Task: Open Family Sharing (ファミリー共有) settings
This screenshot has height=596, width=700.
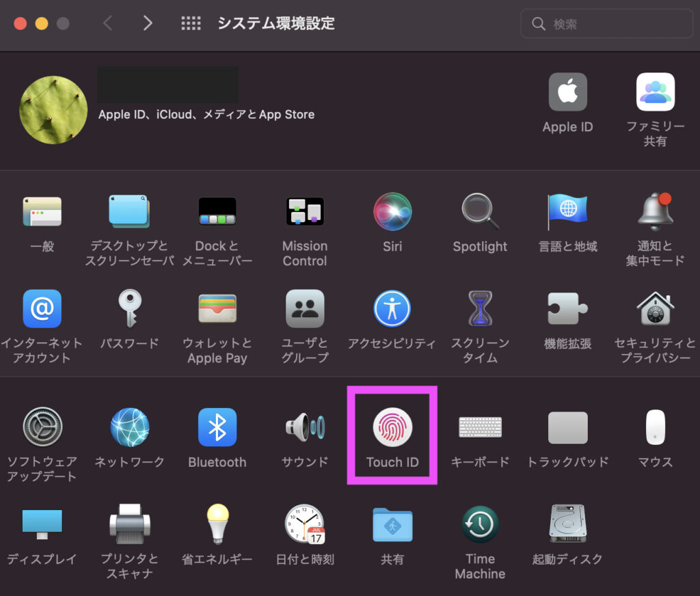Action: coord(655,92)
